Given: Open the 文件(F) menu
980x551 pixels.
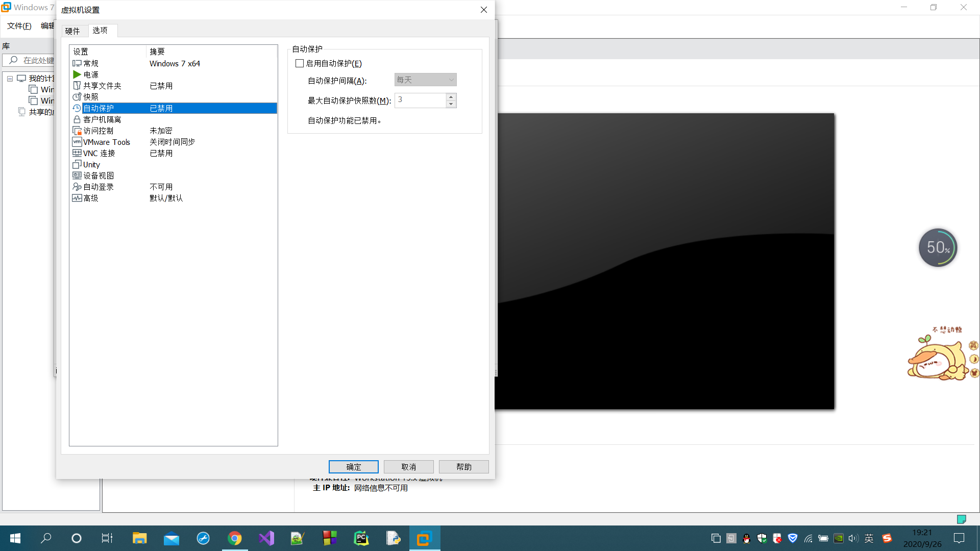Looking at the screenshot, I should click(x=19, y=26).
